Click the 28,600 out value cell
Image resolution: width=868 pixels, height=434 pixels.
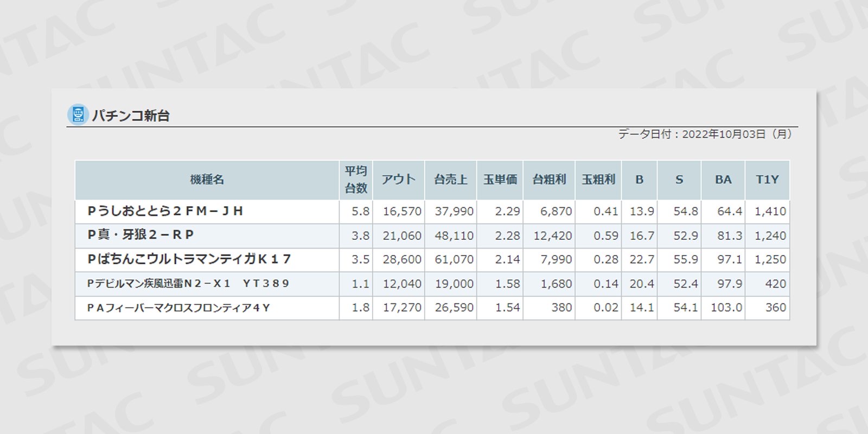pos(399,260)
